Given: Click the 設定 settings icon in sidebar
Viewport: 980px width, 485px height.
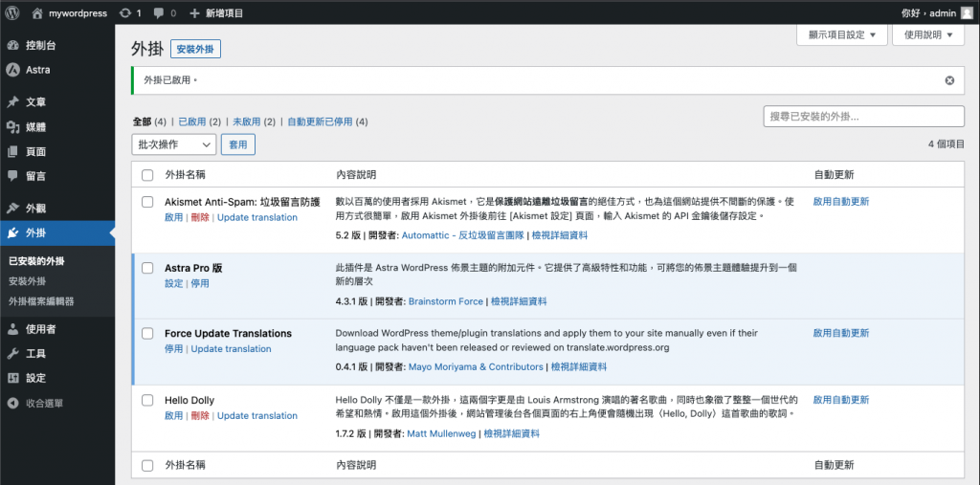Looking at the screenshot, I should pos(12,378).
